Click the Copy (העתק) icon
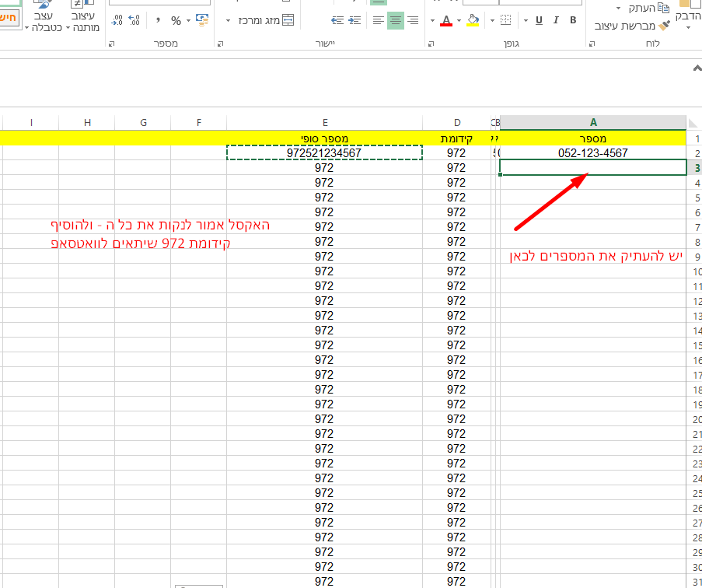702x588 pixels. coord(663,8)
